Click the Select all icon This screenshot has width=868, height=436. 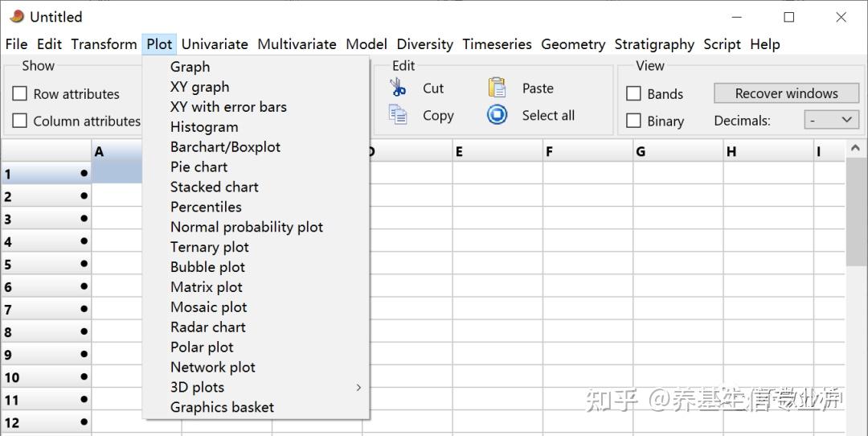click(x=497, y=115)
